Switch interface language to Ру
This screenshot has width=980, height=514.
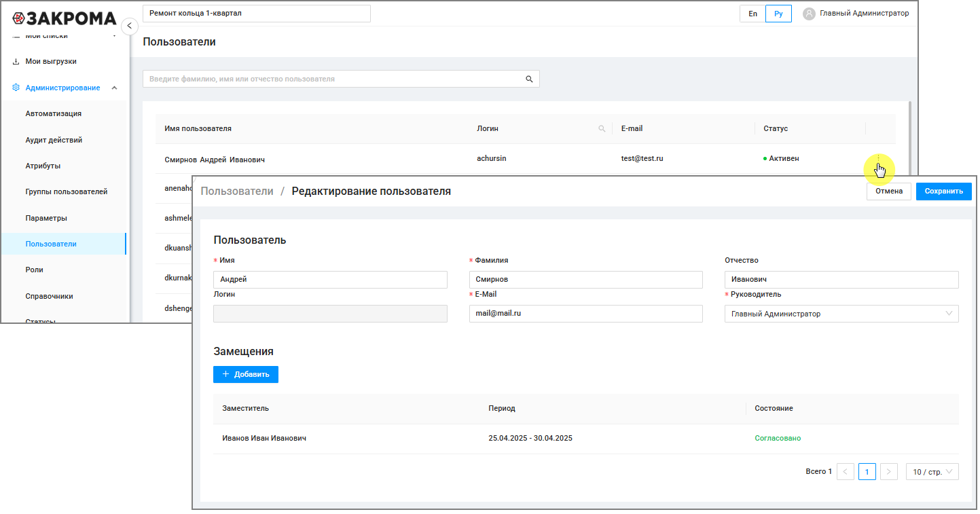(778, 14)
